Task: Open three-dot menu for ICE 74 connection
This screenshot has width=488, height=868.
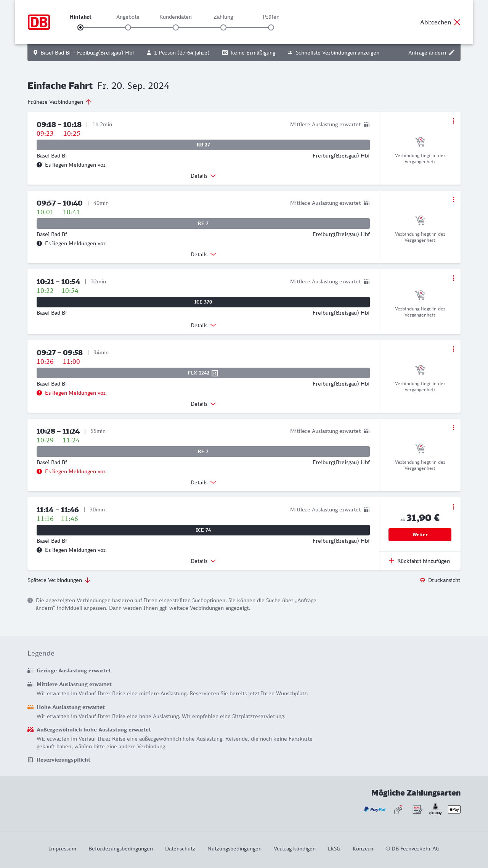Action: click(x=453, y=507)
